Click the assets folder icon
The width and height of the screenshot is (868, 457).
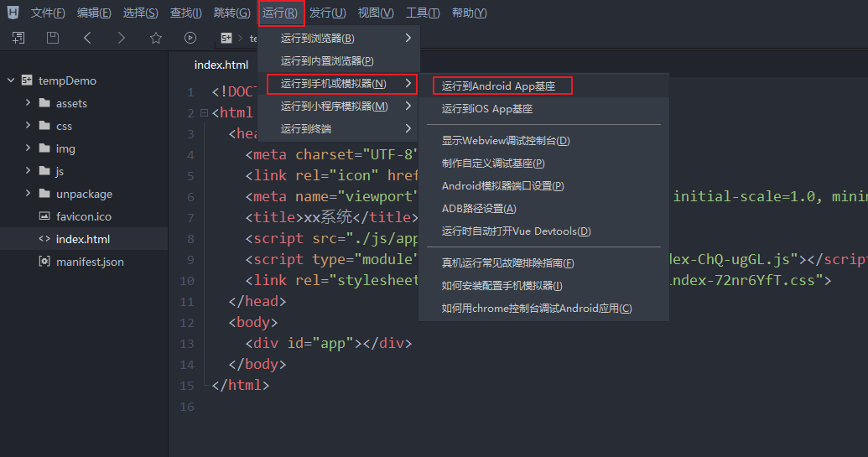tap(44, 103)
